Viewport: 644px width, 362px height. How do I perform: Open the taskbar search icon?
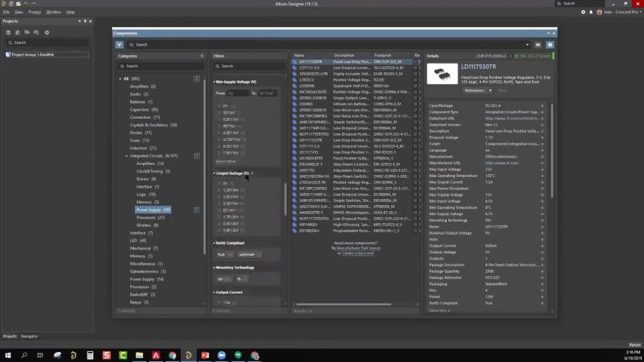[x=24, y=355]
